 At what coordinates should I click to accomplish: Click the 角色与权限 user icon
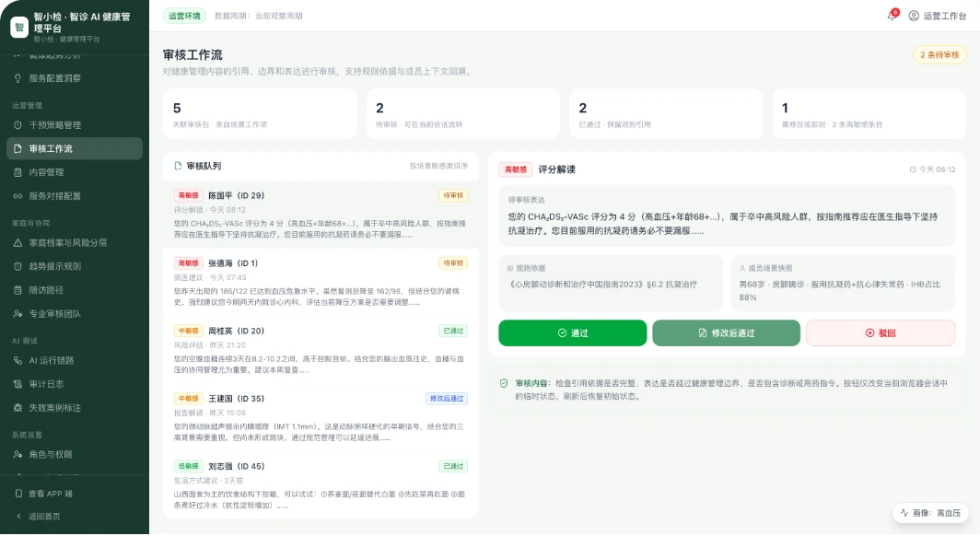pos(17,455)
